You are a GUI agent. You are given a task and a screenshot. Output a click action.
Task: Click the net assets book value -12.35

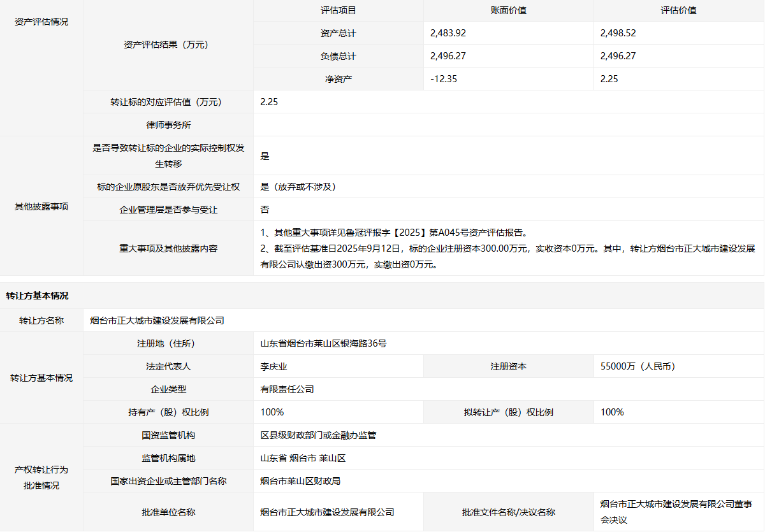click(x=444, y=79)
